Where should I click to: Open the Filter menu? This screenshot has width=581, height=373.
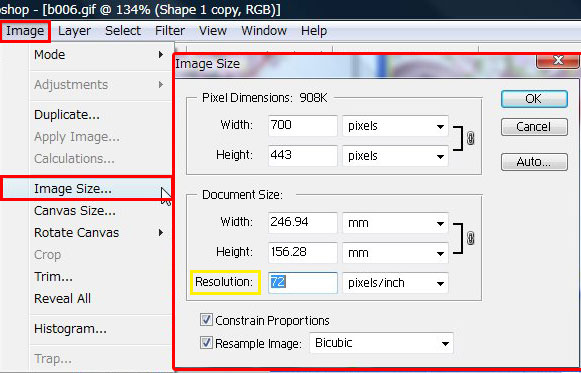pos(170,31)
